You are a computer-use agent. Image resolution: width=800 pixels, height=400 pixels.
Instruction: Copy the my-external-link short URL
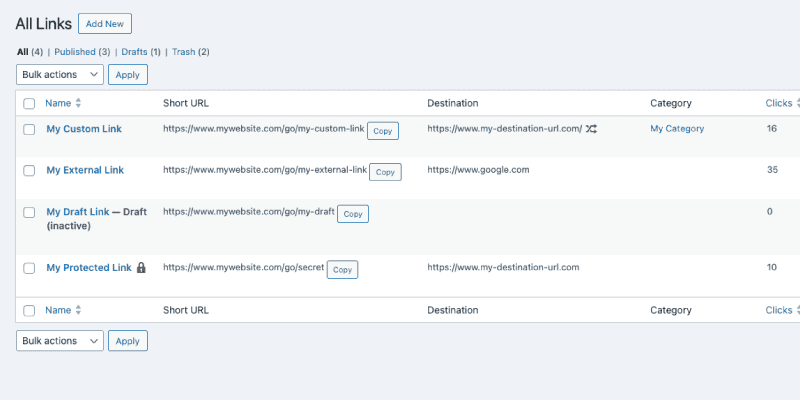tap(385, 172)
